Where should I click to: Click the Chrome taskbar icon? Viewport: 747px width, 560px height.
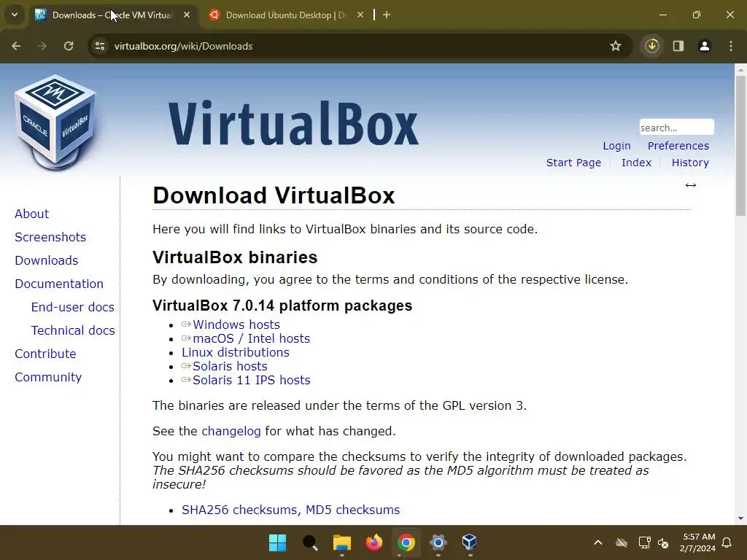[x=406, y=542]
